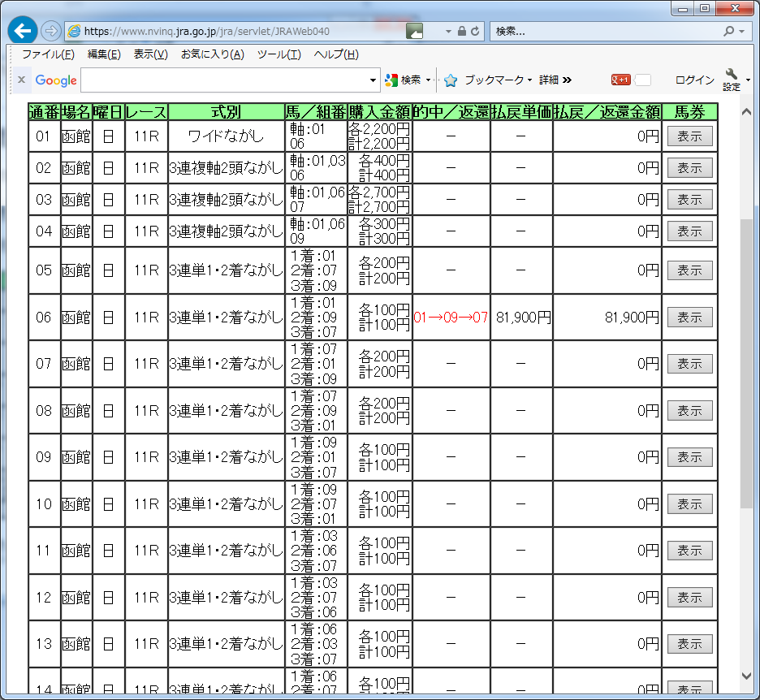Image resolution: width=760 pixels, height=700 pixels.
Task: Click the browser back arrow button
Action: click(22, 31)
